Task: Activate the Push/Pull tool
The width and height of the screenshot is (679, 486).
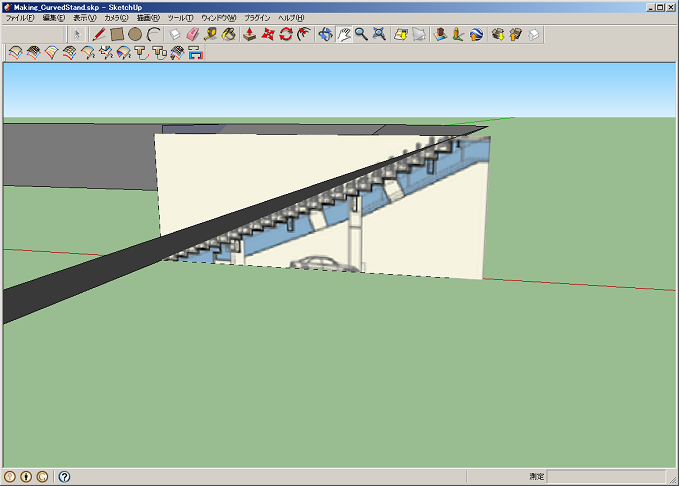Action: pos(249,34)
